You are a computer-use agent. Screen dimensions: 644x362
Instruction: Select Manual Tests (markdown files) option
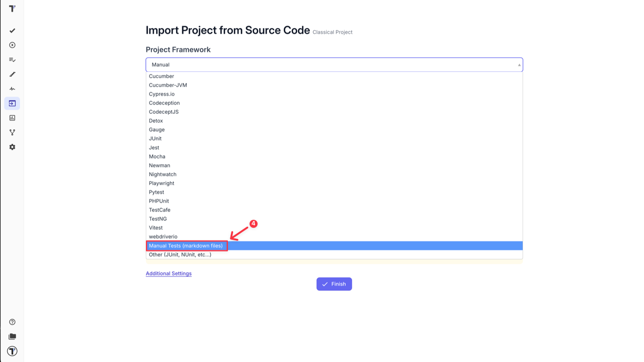pos(186,245)
